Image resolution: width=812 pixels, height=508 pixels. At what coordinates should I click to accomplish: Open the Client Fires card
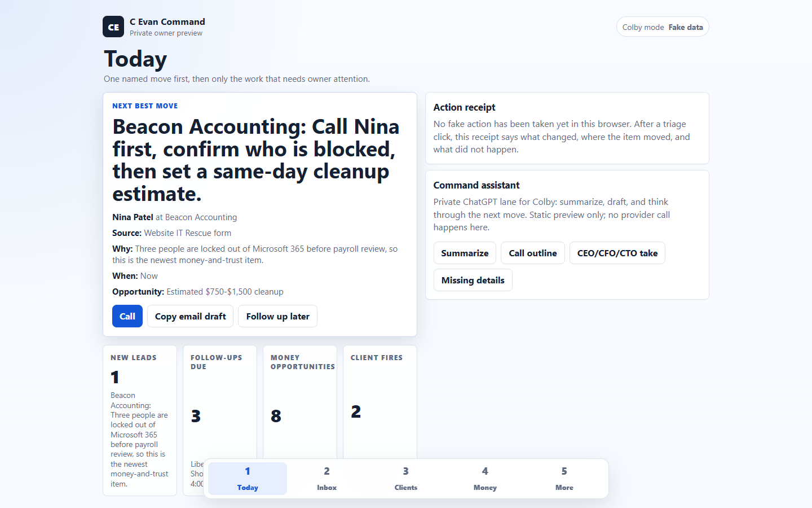point(380,402)
